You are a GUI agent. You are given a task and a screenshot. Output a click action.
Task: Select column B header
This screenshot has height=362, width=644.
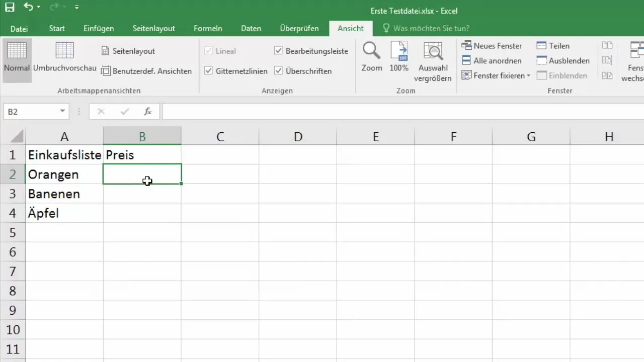point(142,136)
